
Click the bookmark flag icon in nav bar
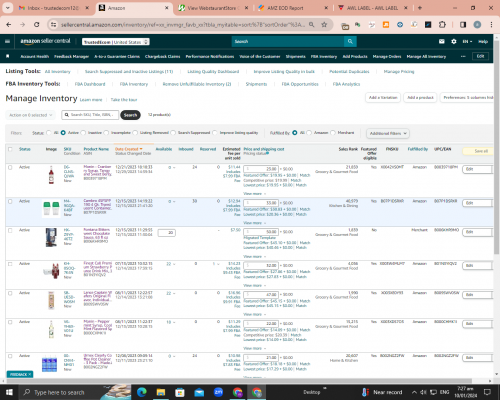[x=8, y=56]
